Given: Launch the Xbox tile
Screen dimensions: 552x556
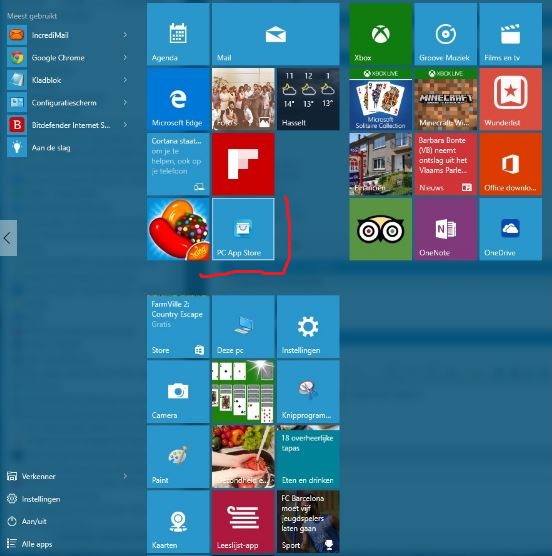Looking at the screenshot, I should pos(380,34).
